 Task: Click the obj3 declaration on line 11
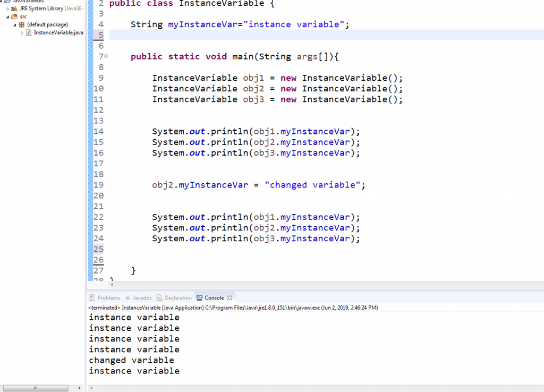click(x=277, y=99)
